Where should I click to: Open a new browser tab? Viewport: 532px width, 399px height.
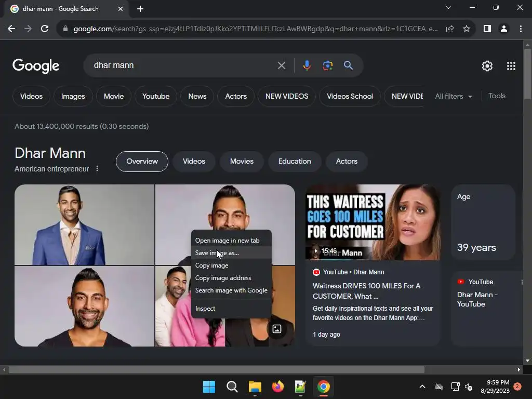pos(140,9)
